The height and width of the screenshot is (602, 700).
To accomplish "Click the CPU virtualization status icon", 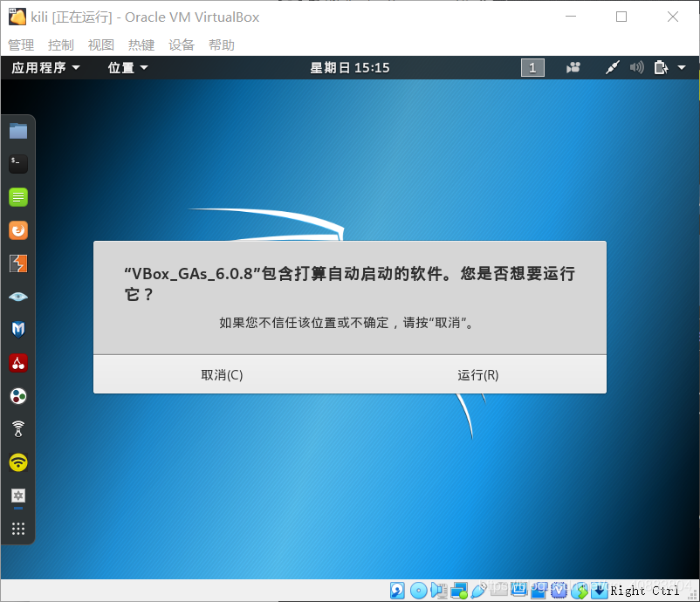I will tap(559, 591).
